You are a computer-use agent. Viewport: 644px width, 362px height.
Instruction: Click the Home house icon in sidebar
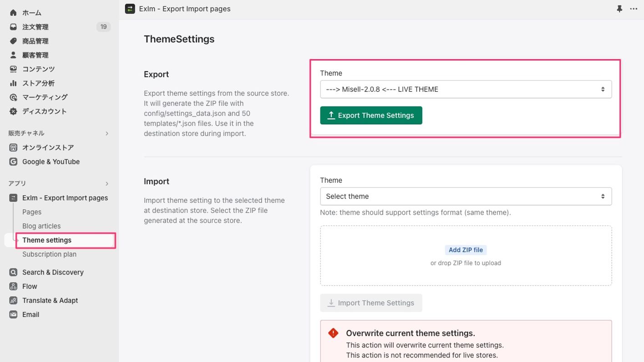tap(13, 13)
